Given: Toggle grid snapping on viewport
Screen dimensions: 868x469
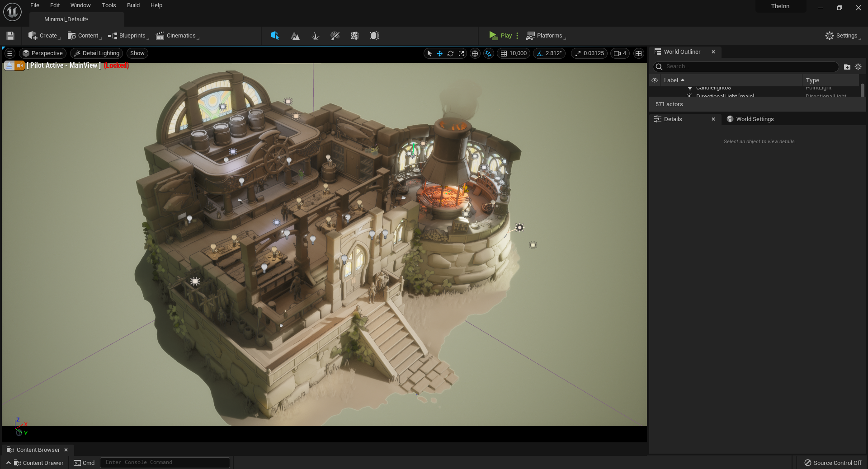Looking at the screenshot, I should 504,53.
